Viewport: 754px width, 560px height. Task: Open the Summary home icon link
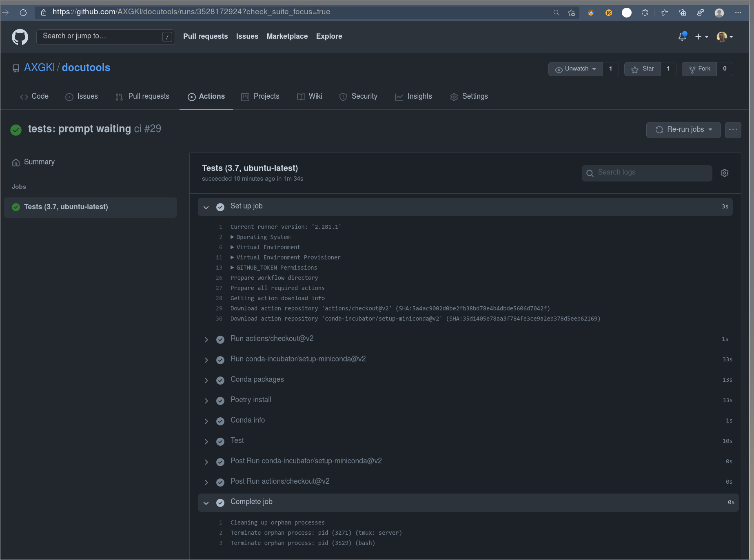point(16,162)
